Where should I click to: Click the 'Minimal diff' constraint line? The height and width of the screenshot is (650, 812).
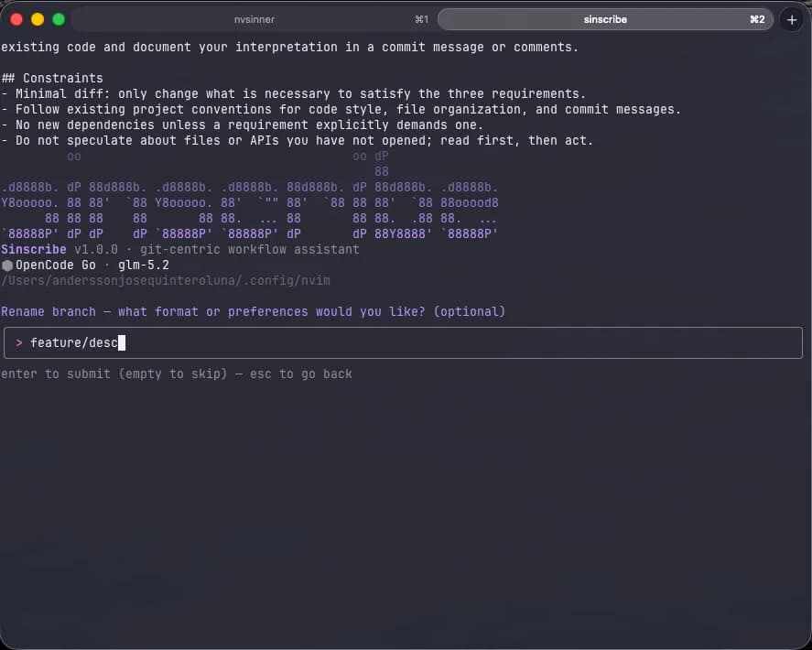[x=293, y=93]
